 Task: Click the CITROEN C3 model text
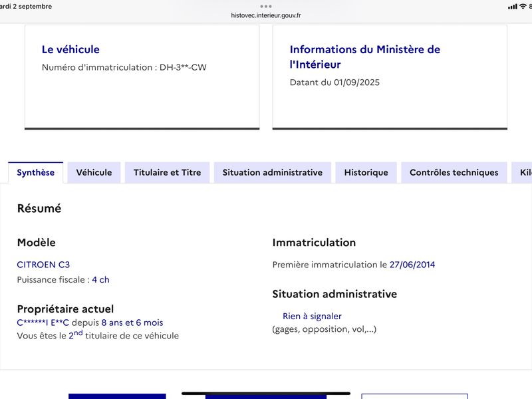pos(43,265)
